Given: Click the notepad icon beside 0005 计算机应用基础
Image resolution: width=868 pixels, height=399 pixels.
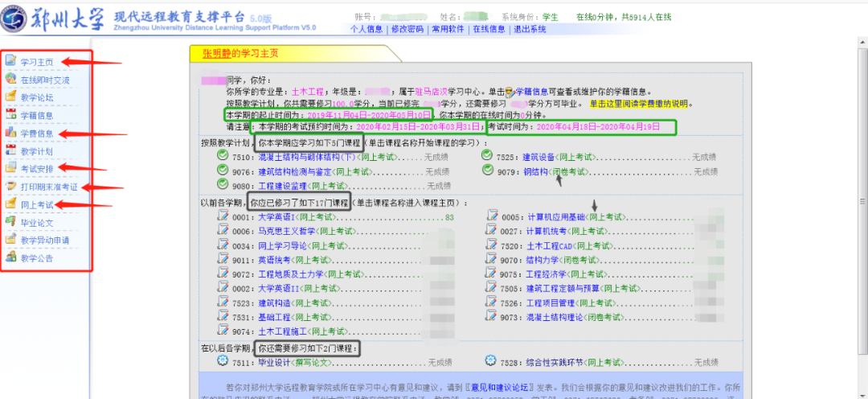Looking at the screenshot, I should pyautogui.click(x=491, y=215).
